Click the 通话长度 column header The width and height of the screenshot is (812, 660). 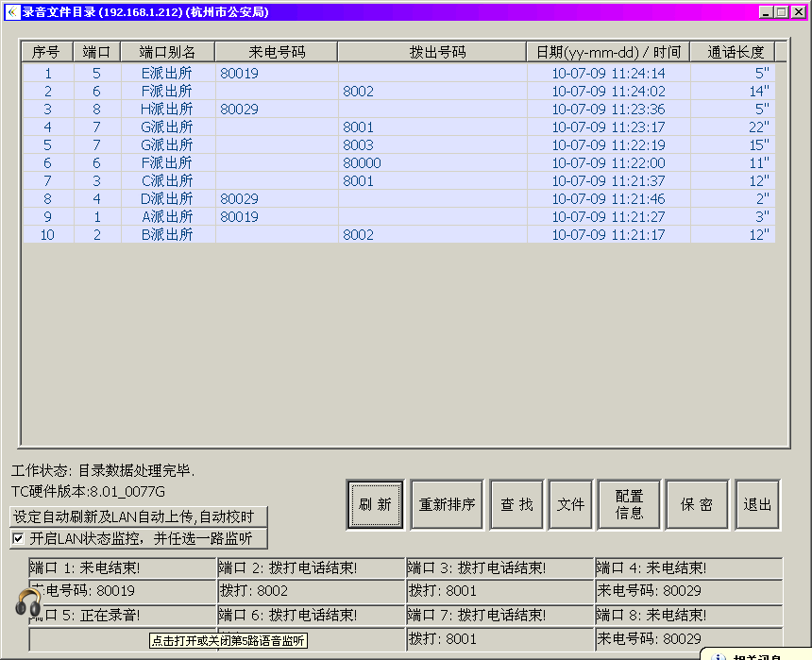[735, 52]
